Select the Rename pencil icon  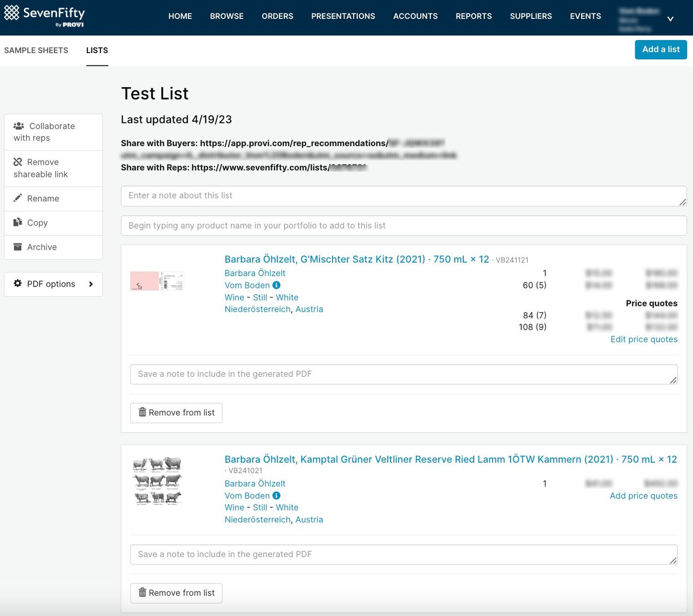(x=18, y=198)
